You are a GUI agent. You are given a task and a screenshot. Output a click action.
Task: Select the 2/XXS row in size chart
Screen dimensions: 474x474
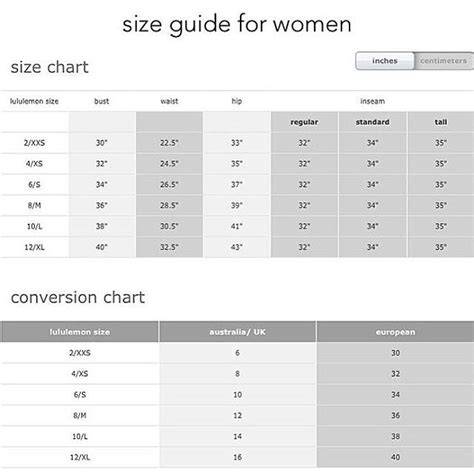point(237,143)
